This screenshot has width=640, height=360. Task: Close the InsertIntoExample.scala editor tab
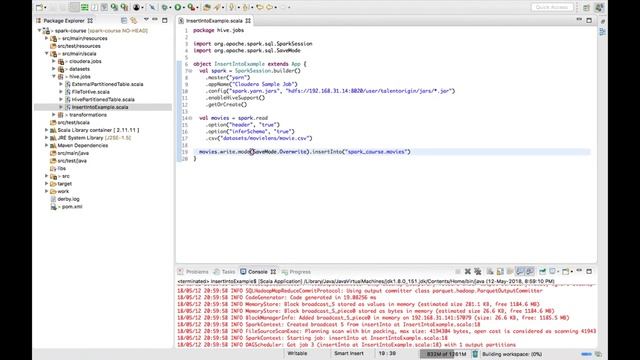coord(248,20)
